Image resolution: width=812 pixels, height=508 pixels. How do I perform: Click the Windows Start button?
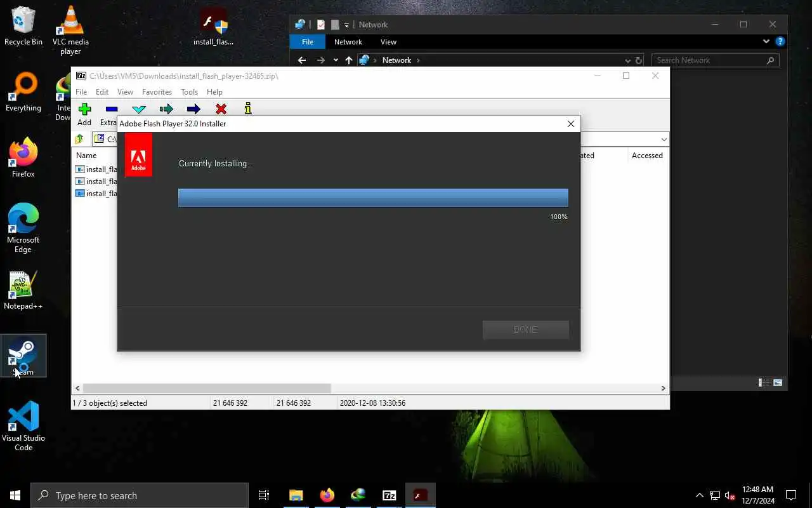point(15,495)
